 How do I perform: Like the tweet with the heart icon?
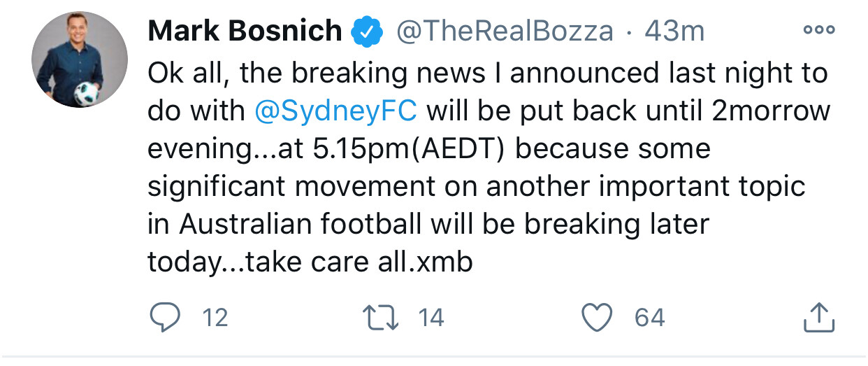coord(598,318)
